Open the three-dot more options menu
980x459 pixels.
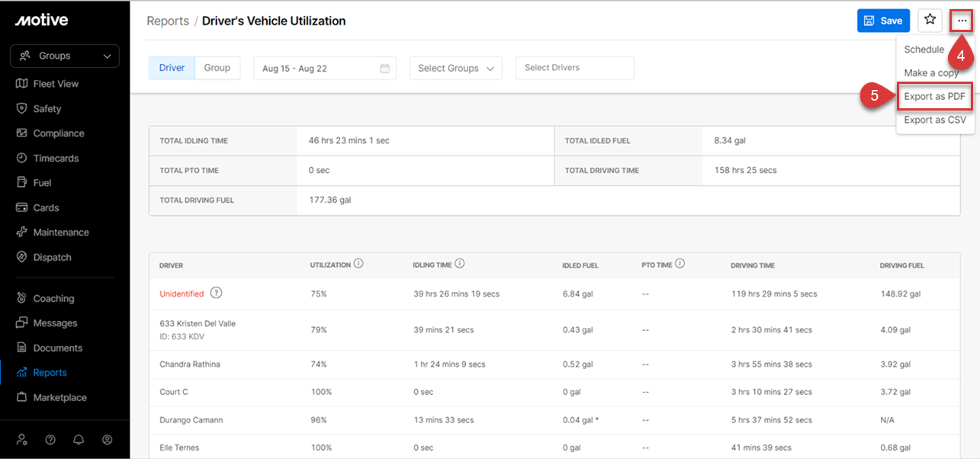(x=962, y=21)
